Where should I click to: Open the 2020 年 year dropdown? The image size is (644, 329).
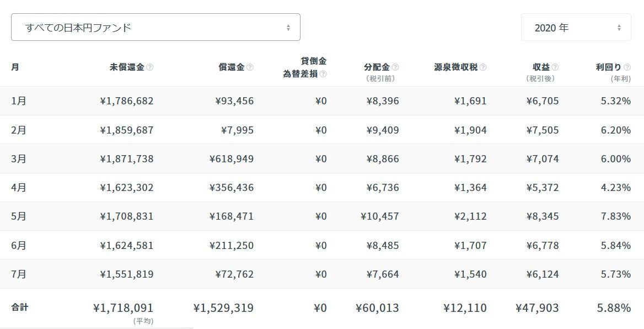pyautogui.click(x=576, y=27)
